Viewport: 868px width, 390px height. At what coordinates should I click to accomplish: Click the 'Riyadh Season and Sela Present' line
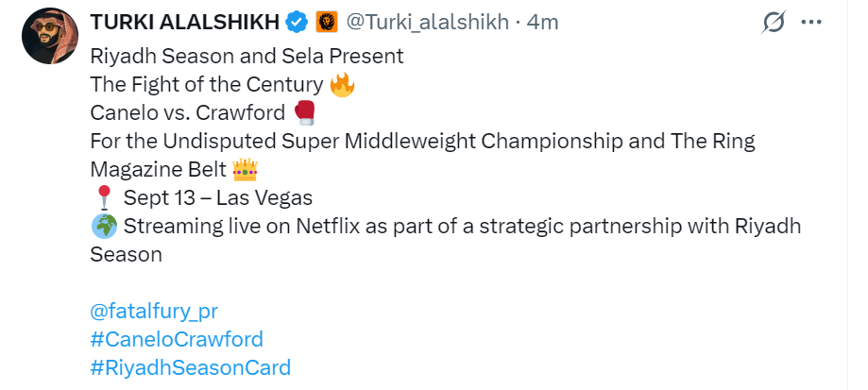point(247,56)
